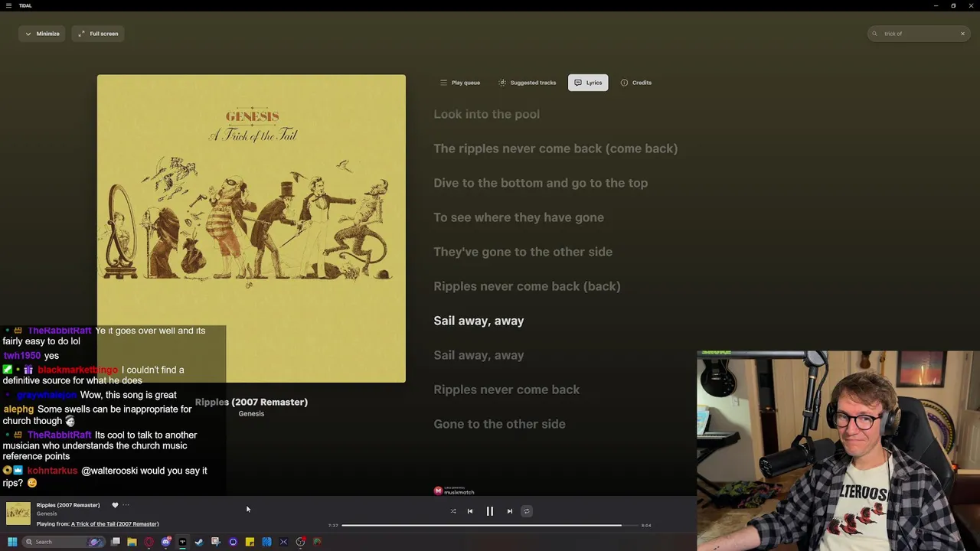Open the Suggested tracks tab
This screenshot has width=980, height=551.
tap(528, 83)
